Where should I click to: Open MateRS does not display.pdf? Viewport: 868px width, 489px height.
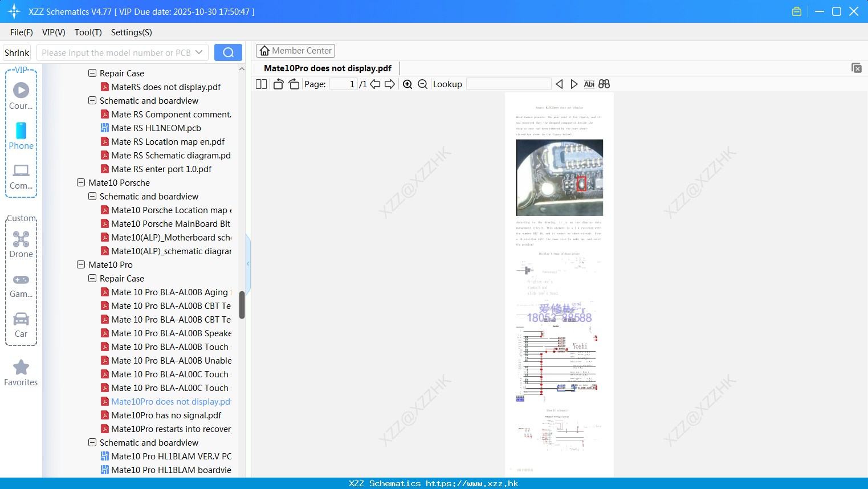[166, 87]
